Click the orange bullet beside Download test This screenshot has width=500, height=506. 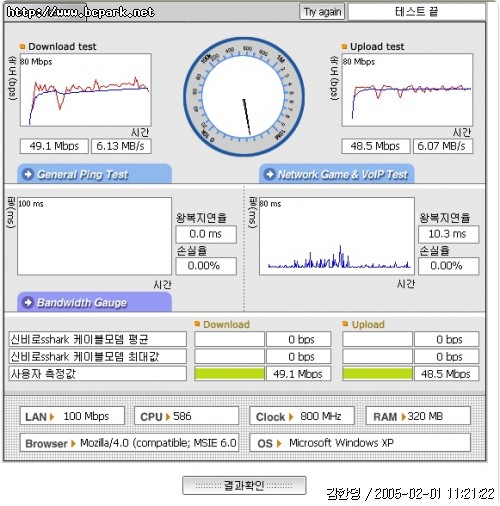tap(23, 46)
